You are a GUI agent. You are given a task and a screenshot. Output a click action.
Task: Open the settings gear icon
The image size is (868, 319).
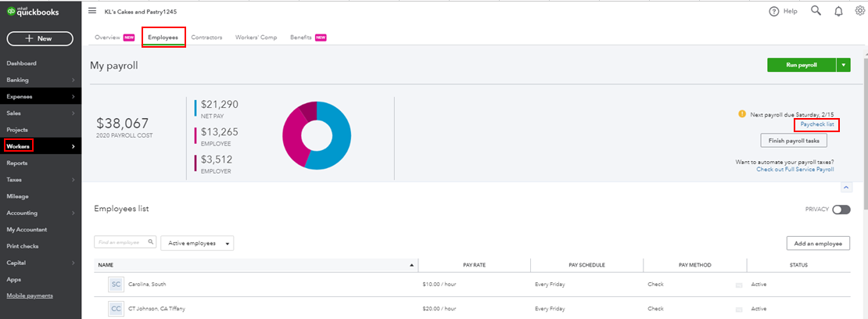coord(859,11)
